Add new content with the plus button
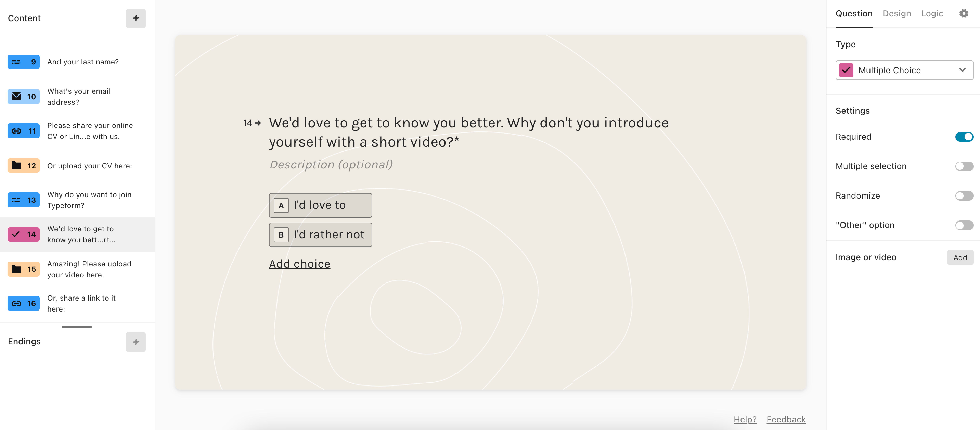The height and width of the screenshot is (430, 980). pyautogui.click(x=136, y=18)
